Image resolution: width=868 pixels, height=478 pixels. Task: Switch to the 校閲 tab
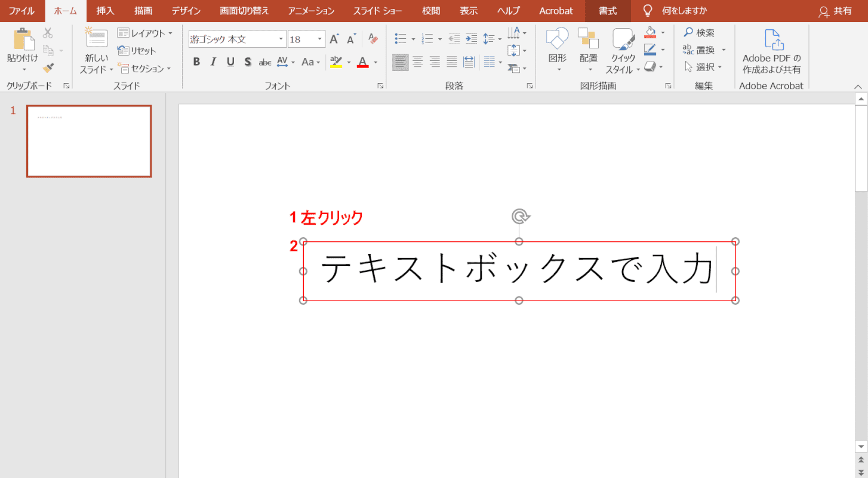pyautogui.click(x=430, y=11)
